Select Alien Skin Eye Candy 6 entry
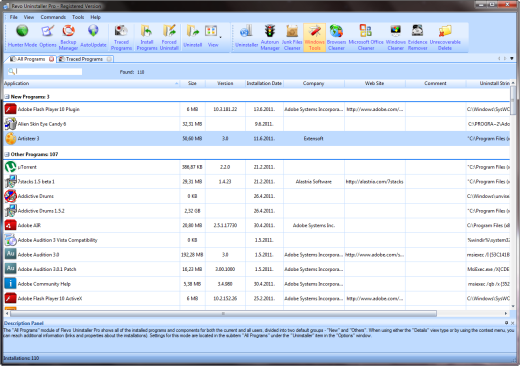The width and height of the screenshot is (520, 366). click(257, 124)
